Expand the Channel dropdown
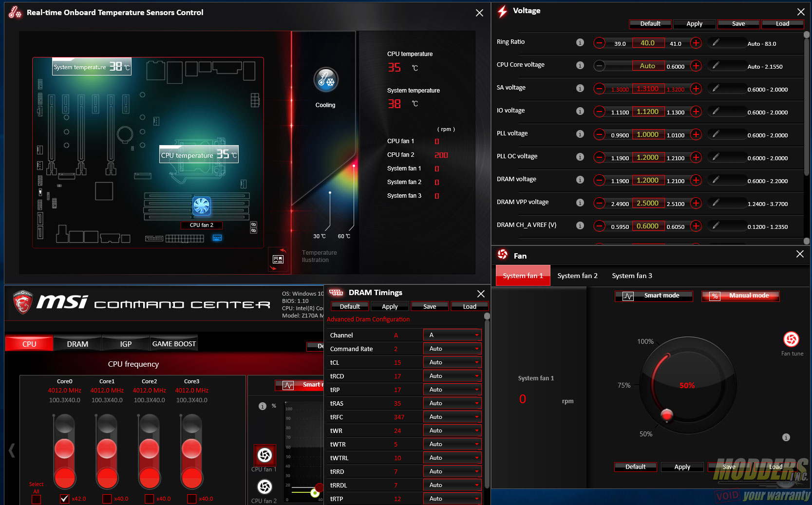Viewport: 812px width, 505px height. [453, 335]
